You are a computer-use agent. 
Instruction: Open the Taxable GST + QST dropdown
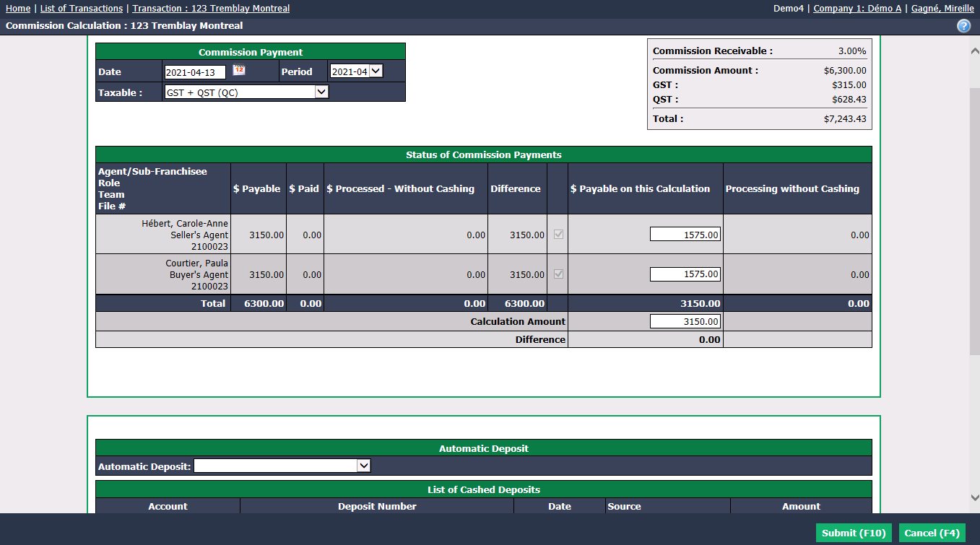tap(246, 92)
